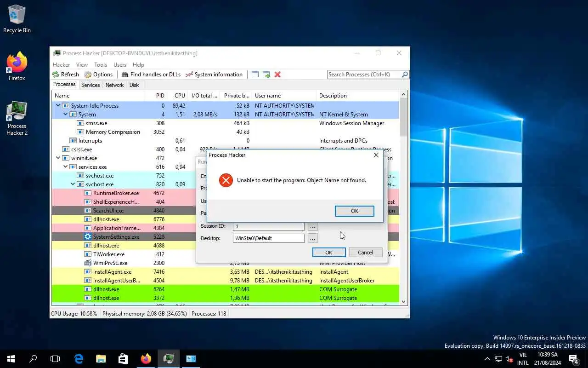
Task: Switch to the Disk tab
Action: [134, 85]
